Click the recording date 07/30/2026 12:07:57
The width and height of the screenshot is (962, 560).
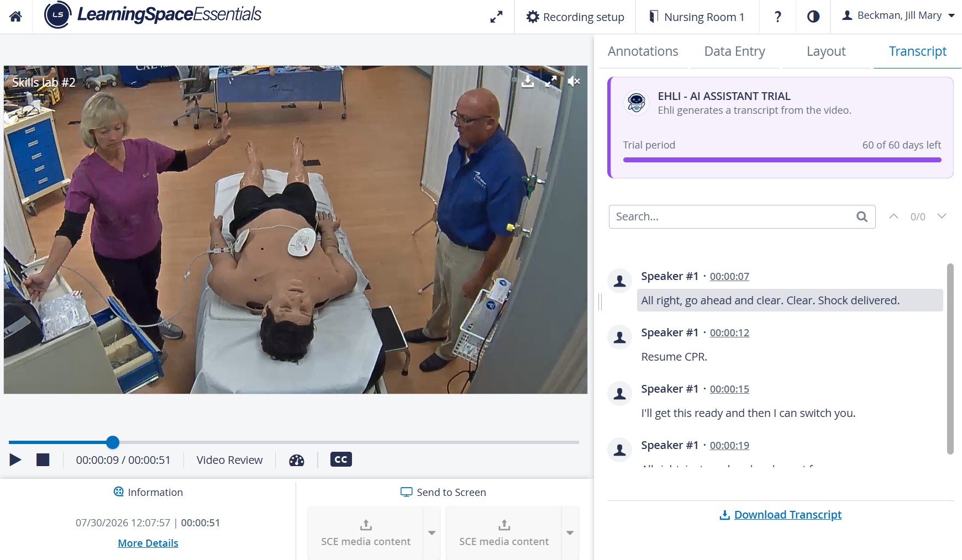(123, 522)
